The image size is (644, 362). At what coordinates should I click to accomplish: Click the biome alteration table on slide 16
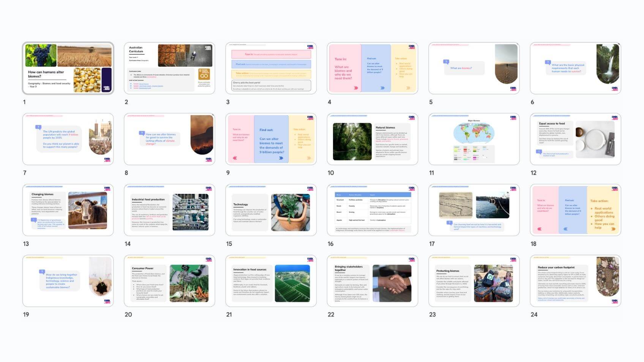(x=372, y=208)
